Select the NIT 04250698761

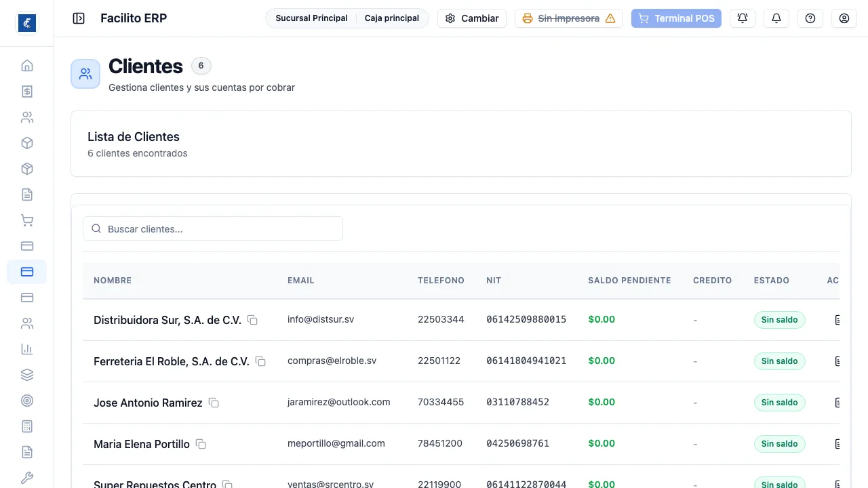(x=517, y=443)
